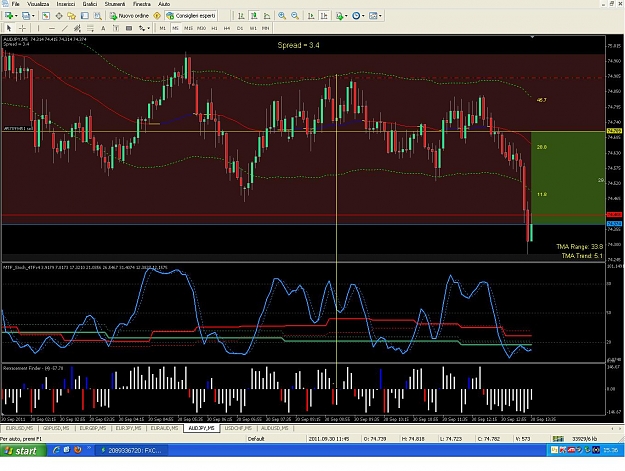Click the chart shift triangle marker
This screenshot has height=471, width=625.
click(532, 37)
